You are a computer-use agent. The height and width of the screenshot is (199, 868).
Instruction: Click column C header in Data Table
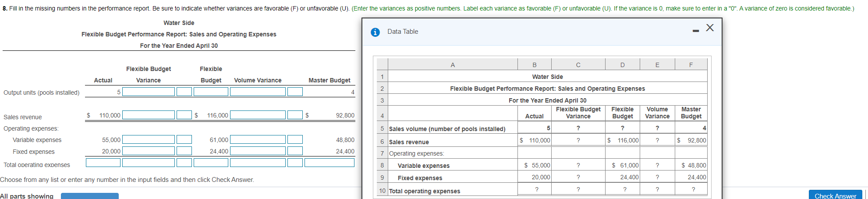click(578, 65)
